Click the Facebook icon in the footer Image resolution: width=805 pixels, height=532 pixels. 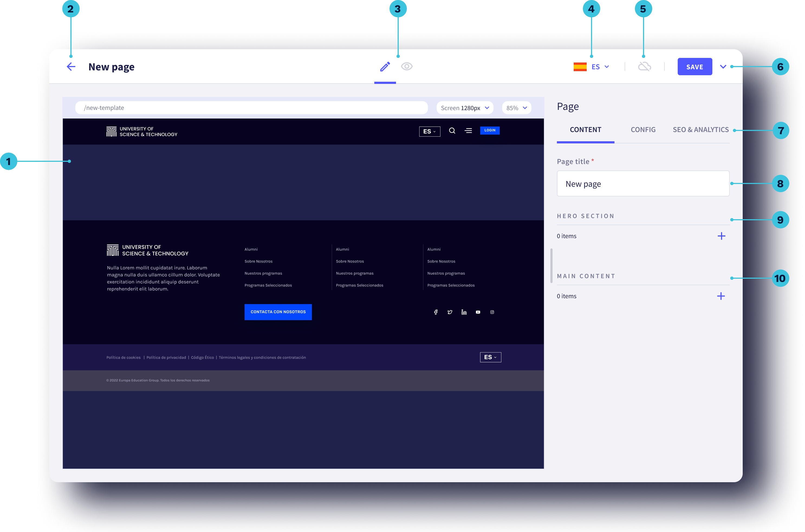(436, 312)
